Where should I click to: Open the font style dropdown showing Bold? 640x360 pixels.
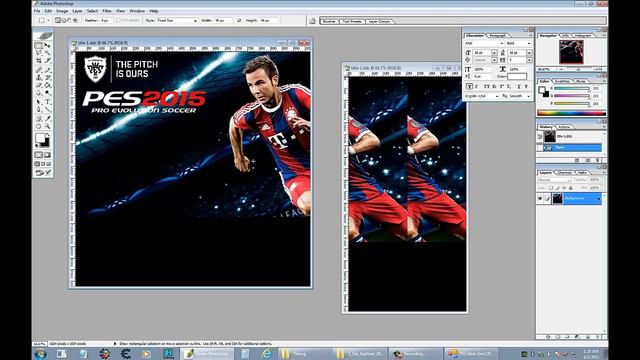coord(518,43)
